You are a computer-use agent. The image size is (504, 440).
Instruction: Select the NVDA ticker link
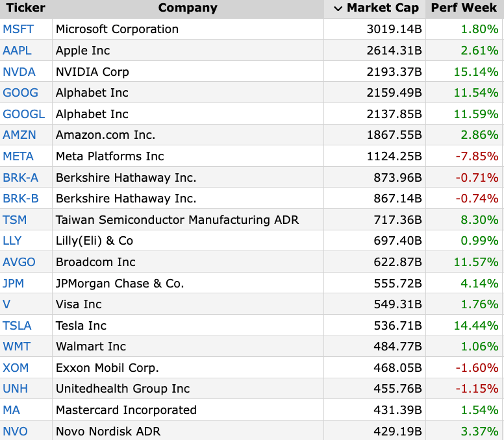[19, 72]
